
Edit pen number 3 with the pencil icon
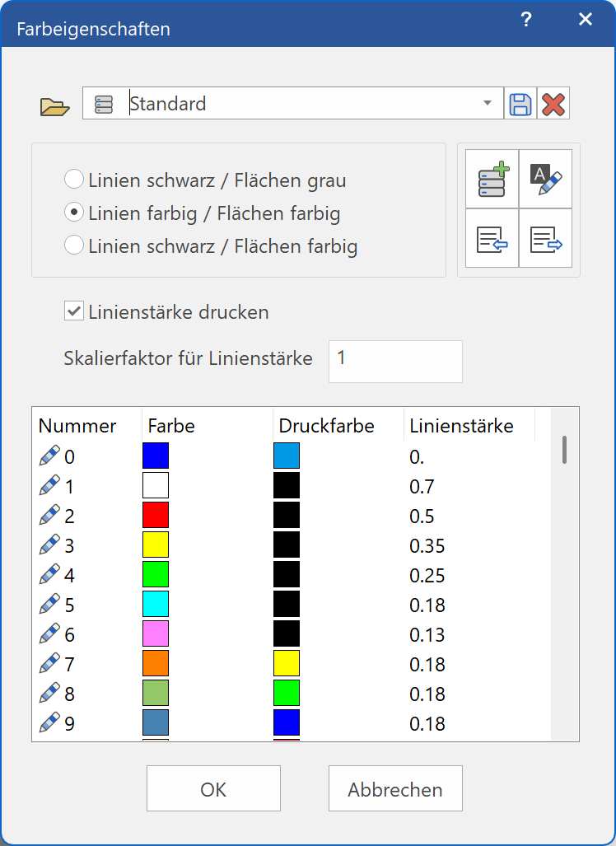pyautogui.click(x=51, y=545)
